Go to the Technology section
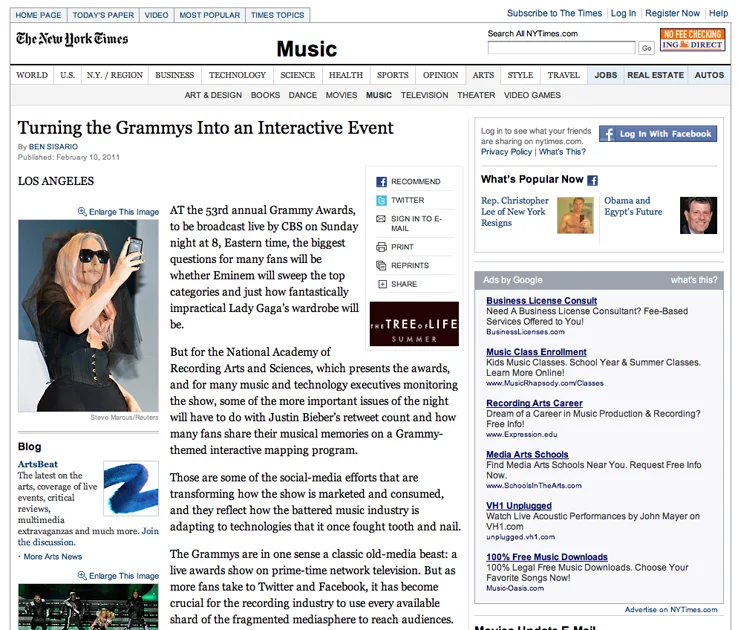The image size is (738, 630). [x=237, y=75]
